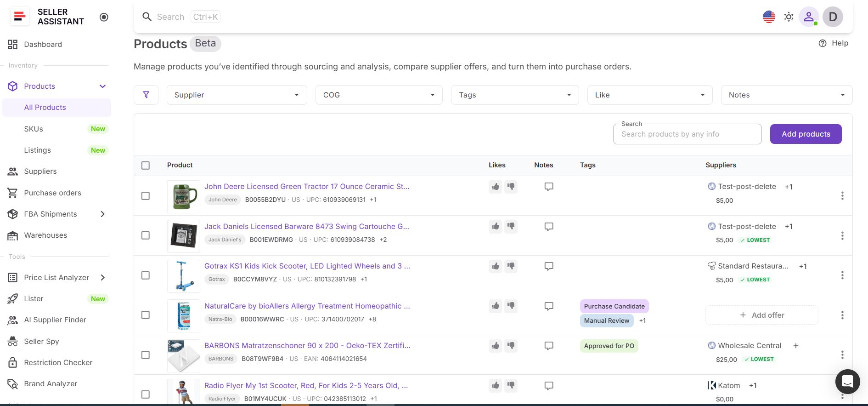Open the Notes filter dropdown
868x406 pixels.
(787, 95)
